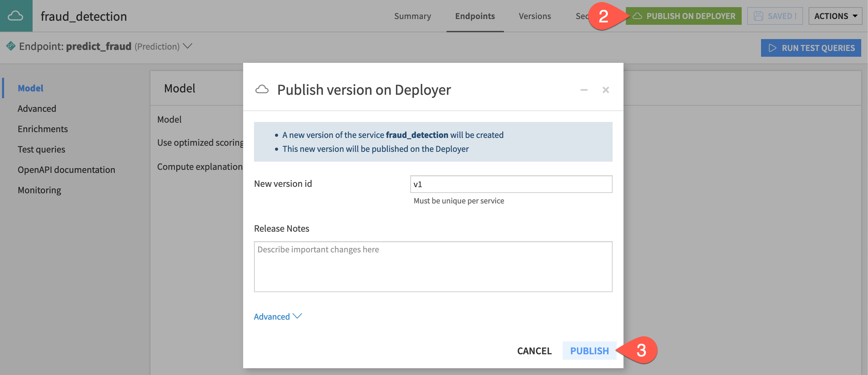Click CANCEL to dismiss the dialog
The height and width of the screenshot is (375, 868).
534,351
